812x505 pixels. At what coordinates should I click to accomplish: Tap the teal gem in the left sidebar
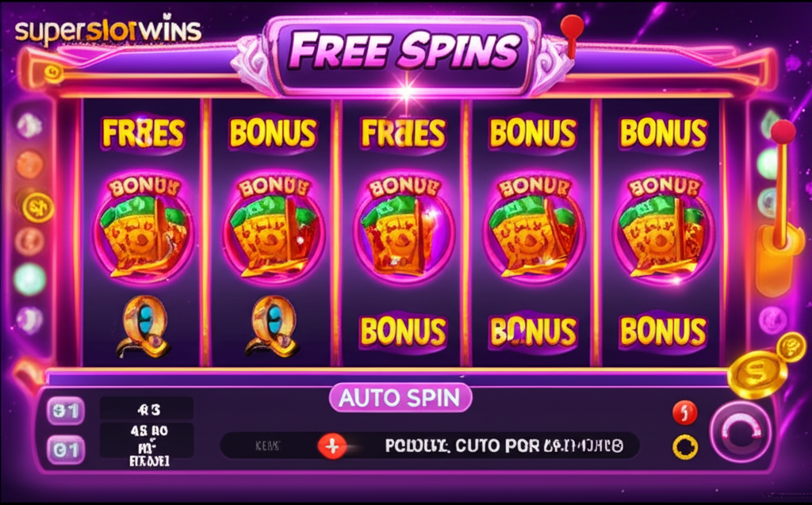[30, 278]
